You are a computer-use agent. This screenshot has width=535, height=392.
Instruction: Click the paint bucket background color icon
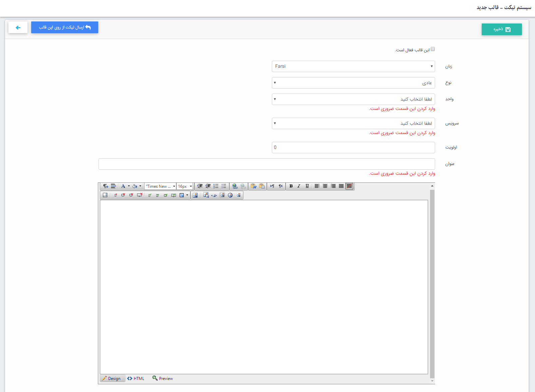[135, 186]
